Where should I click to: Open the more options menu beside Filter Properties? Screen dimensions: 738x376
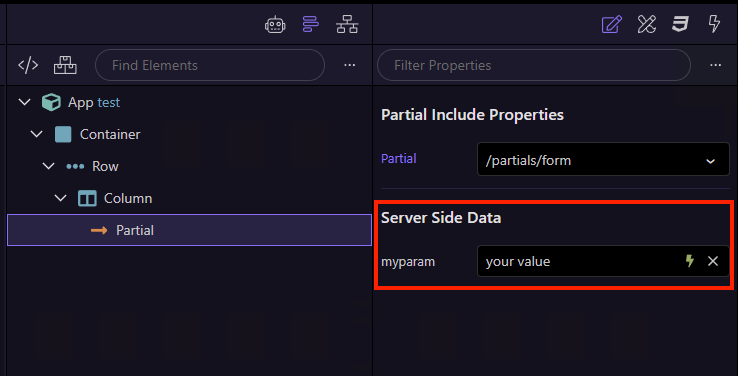tap(715, 65)
